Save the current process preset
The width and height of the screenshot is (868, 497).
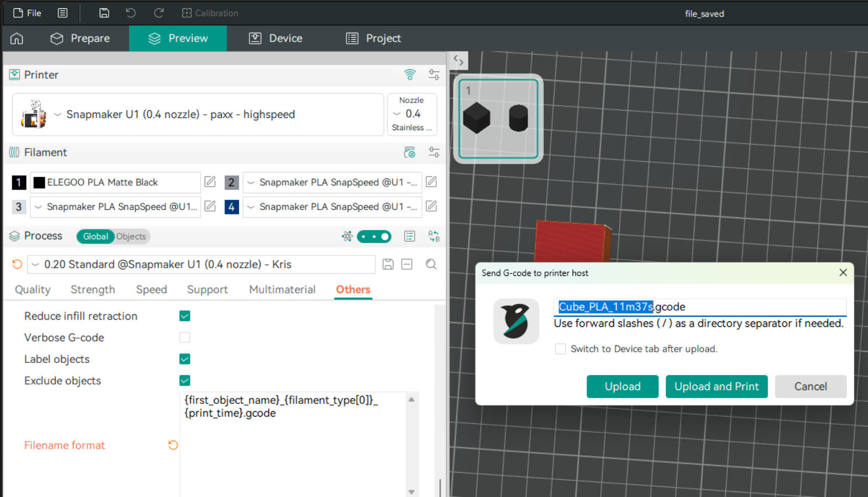(388, 264)
